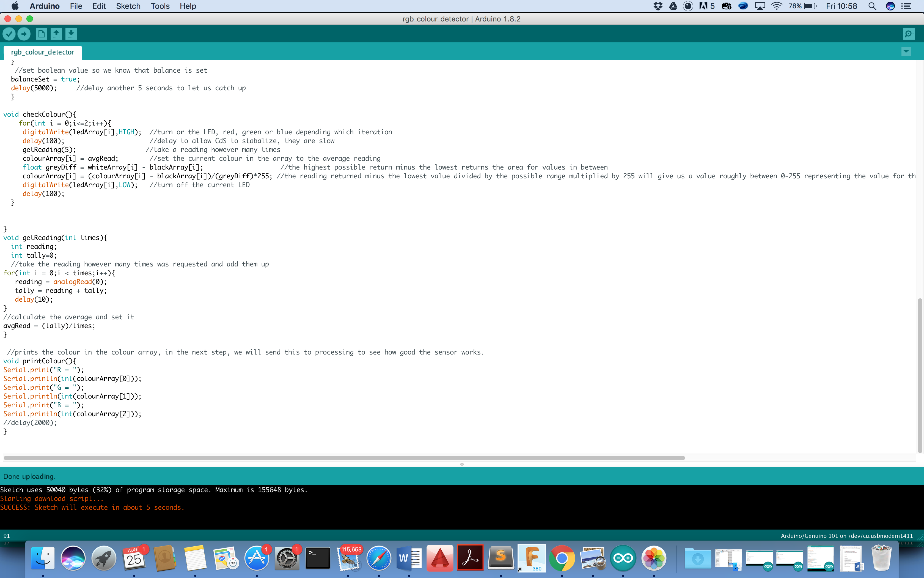The width and height of the screenshot is (924, 578).
Task: Click the horizontal scrollbar of the editor
Action: pos(344,457)
